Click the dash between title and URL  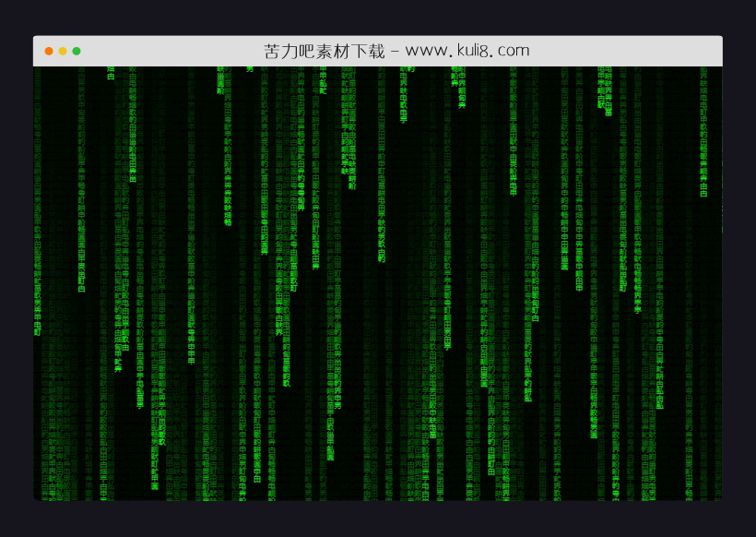[x=395, y=51]
